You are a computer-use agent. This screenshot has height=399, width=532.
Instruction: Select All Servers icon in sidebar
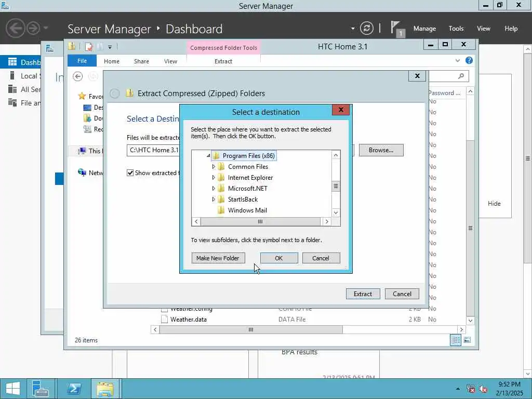tap(12, 89)
